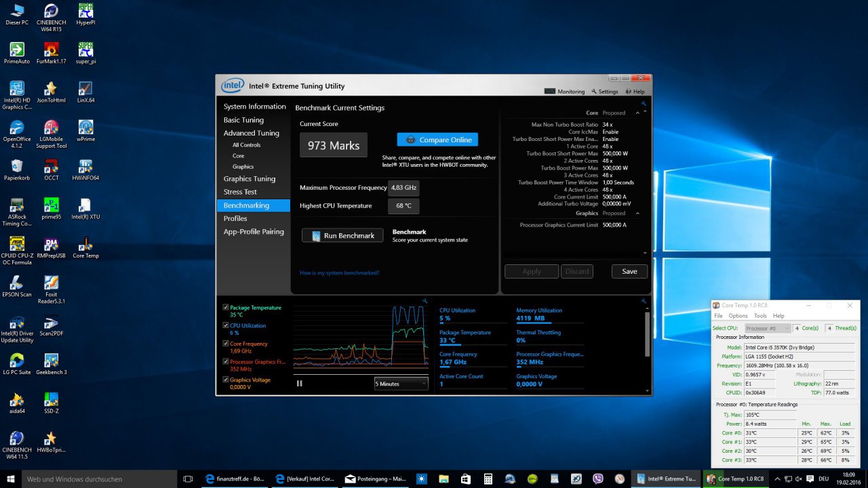Launch CINEBENCH W64 R15 desktop shortcut
Image resolution: width=868 pixels, height=488 pixels.
pyautogui.click(x=51, y=18)
